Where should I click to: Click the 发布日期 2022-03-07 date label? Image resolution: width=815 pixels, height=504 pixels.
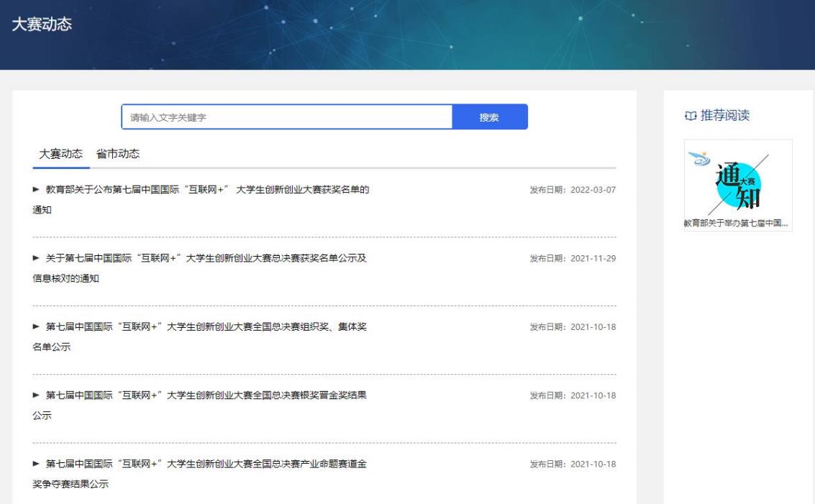coord(573,190)
